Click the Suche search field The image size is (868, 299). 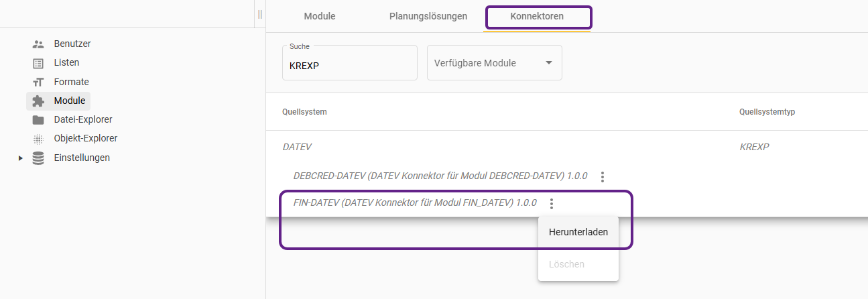click(x=349, y=66)
